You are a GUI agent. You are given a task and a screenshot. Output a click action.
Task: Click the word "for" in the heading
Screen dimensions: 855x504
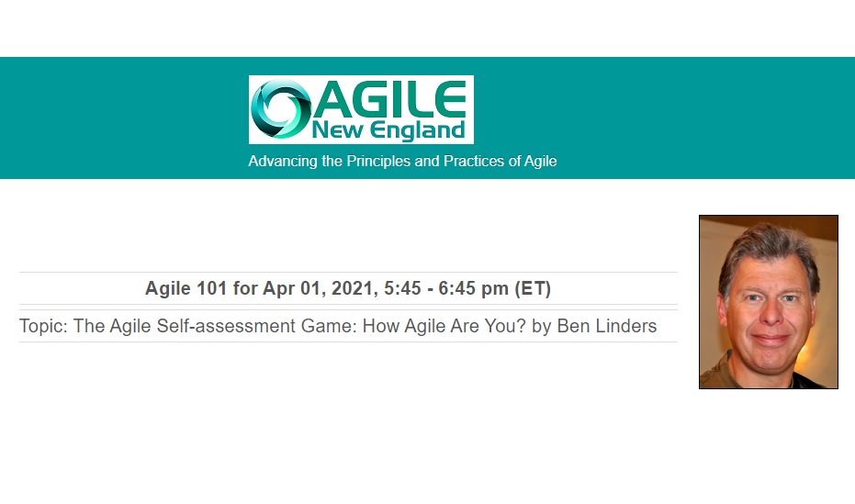tap(245, 288)
